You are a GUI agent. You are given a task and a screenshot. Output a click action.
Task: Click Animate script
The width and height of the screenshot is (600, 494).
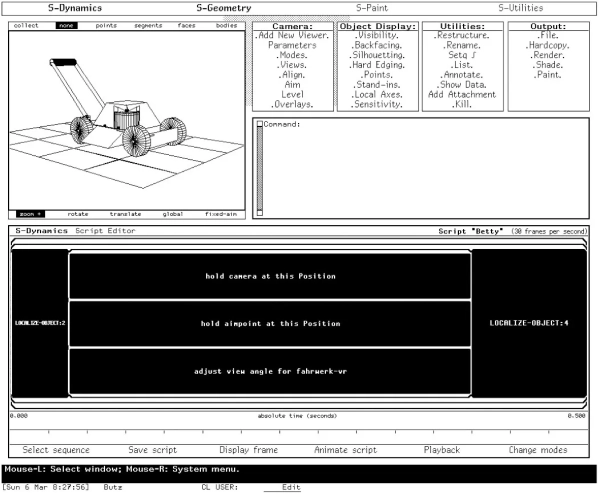[x=345, y=450]
